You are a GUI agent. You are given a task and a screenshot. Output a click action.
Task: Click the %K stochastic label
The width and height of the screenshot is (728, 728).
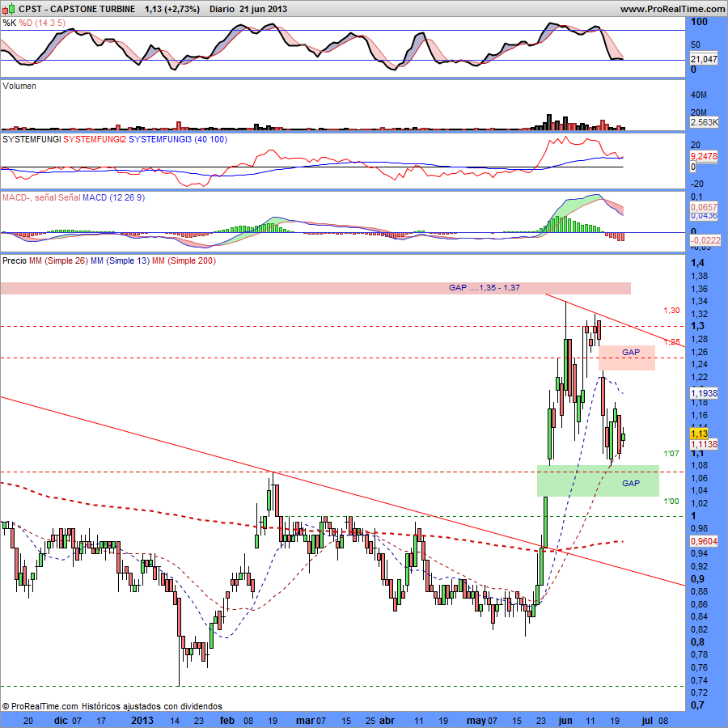9,23
